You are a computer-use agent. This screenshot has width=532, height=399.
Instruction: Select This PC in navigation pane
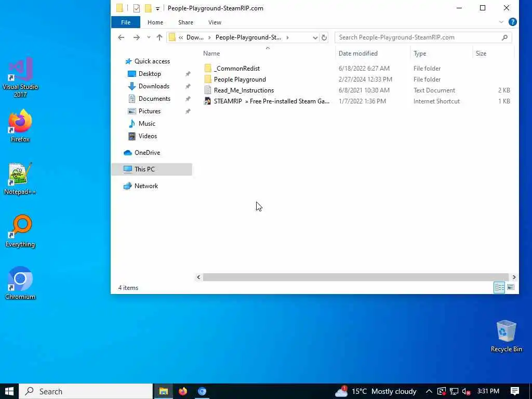152,169
